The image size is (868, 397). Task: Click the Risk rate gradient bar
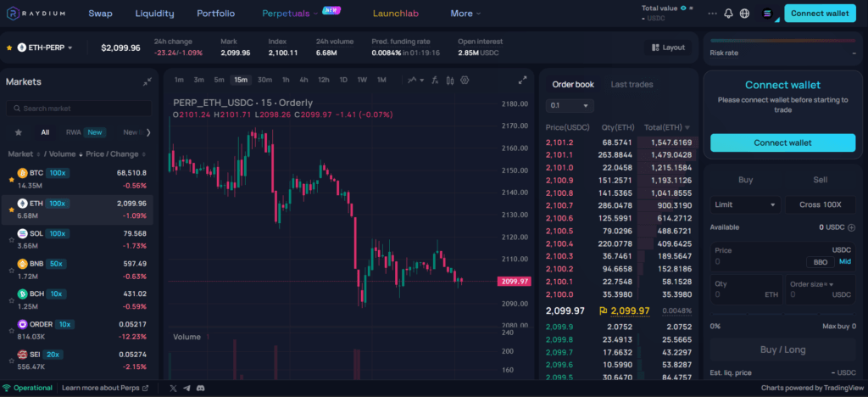(x=782, y=41)
